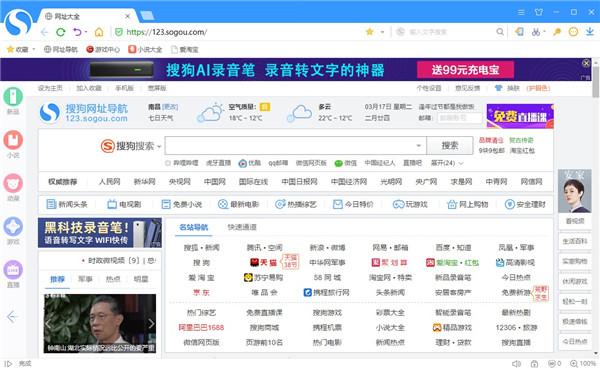Click the 免费直播课 banner image
The height and width of the screenshot is (369, 600).
click(520, 116)
